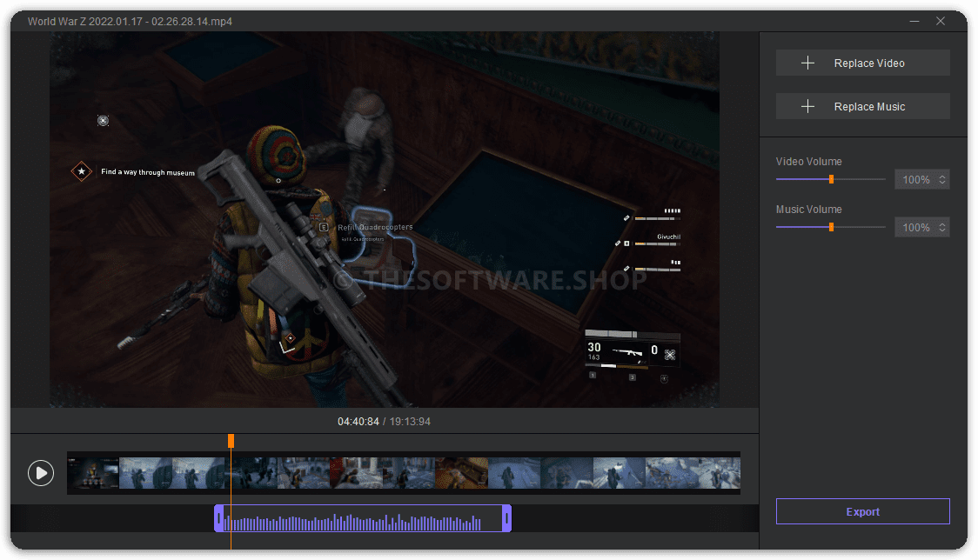Viewport: 978px width, 560px height.
Task: Increase Music Volume with the up arrow
Action: [942, 223]
